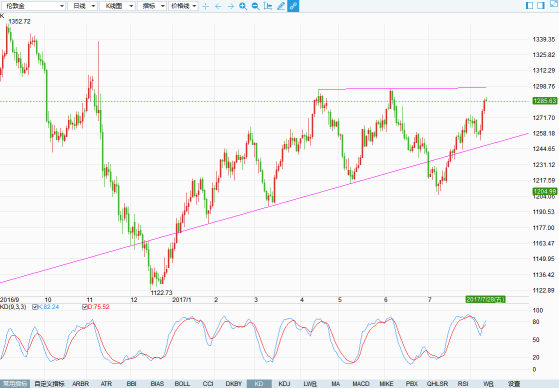Select the DKBY indicator tab

tap(234, 384)
